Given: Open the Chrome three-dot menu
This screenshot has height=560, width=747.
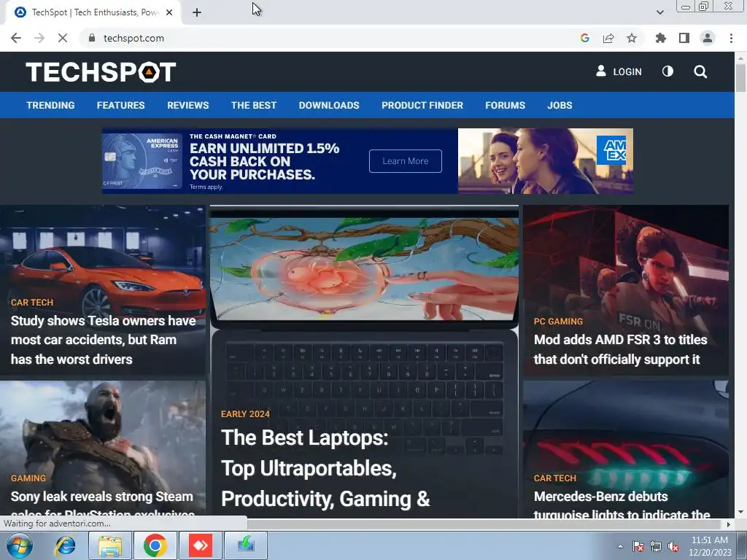Looking at the screenshot, I should click(731, 38).
